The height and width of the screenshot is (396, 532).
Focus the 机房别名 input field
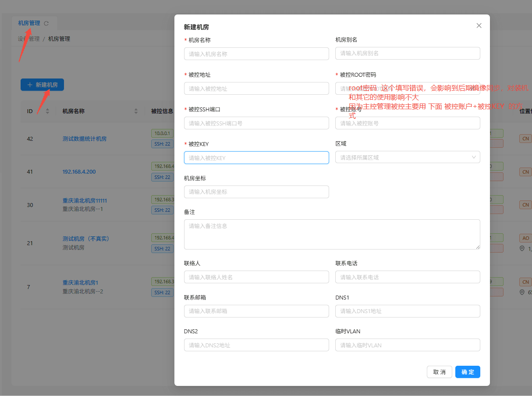click(408, 53)
